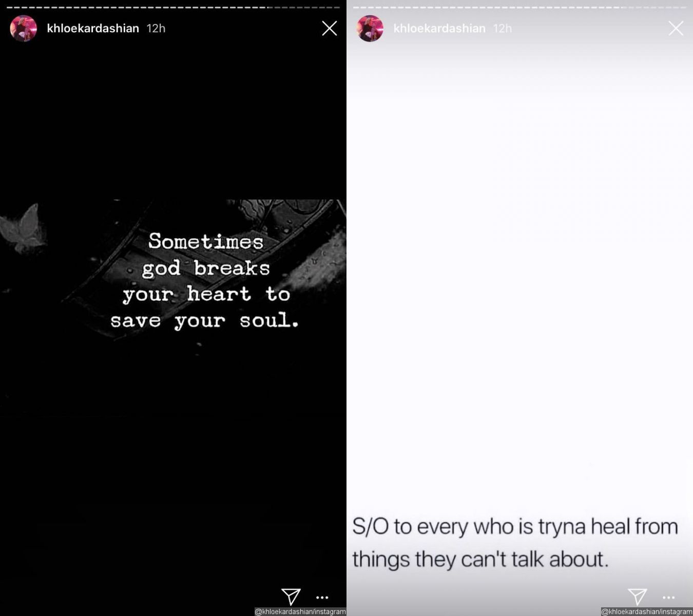Open khloekardashian profile picture on white story
Screen dimensions: 693x616
click(370, 28)
